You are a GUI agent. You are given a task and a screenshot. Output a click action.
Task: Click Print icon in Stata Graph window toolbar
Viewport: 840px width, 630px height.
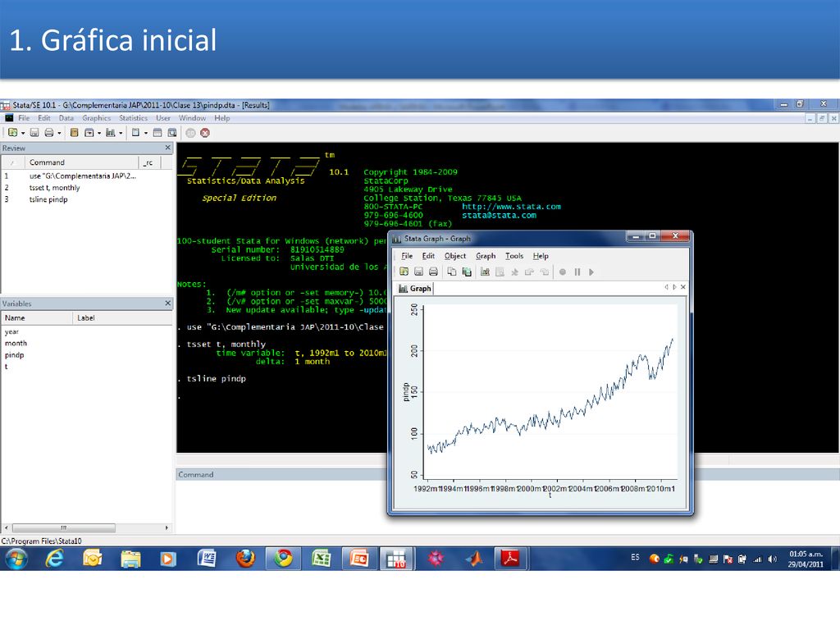[433, 272]
